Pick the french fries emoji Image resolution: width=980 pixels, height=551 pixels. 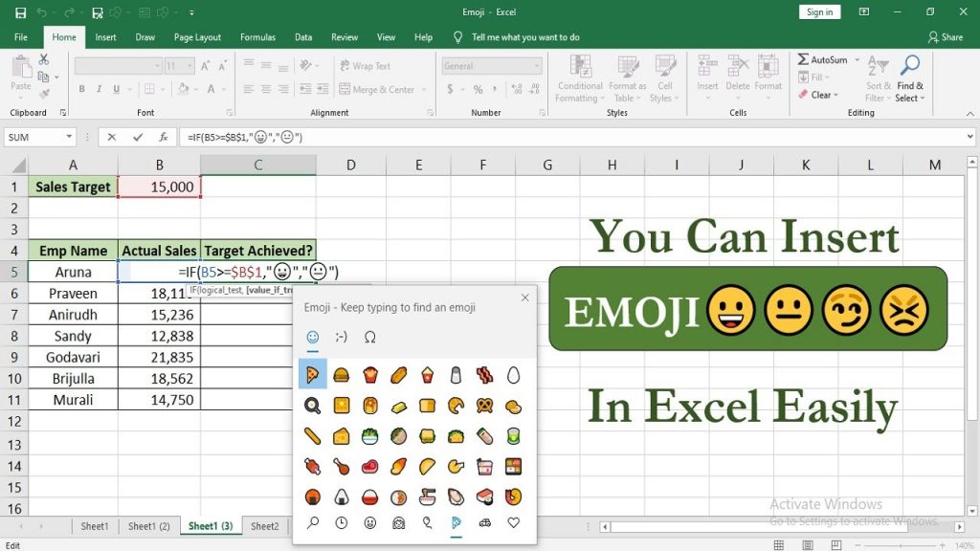(x=369, y=374)
